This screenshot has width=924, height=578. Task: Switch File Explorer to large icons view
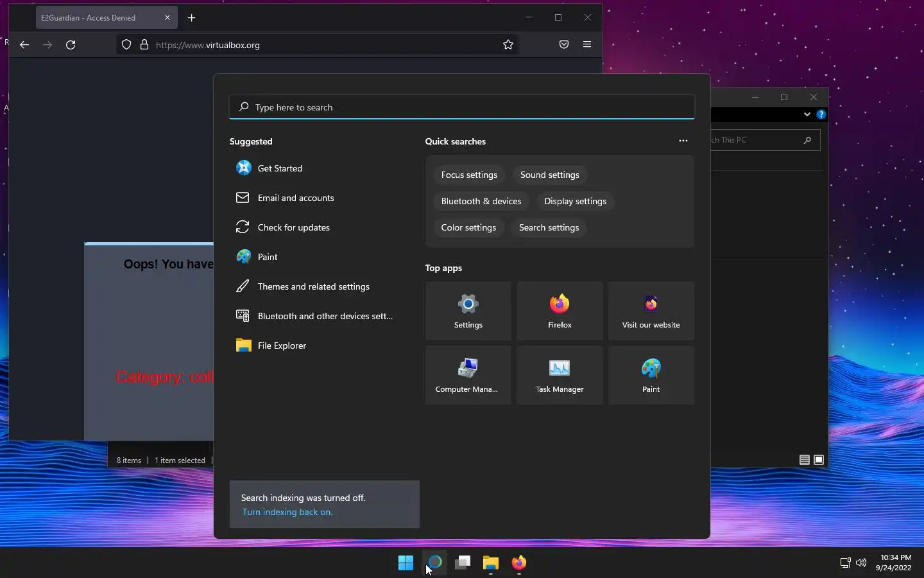(819, 460)
